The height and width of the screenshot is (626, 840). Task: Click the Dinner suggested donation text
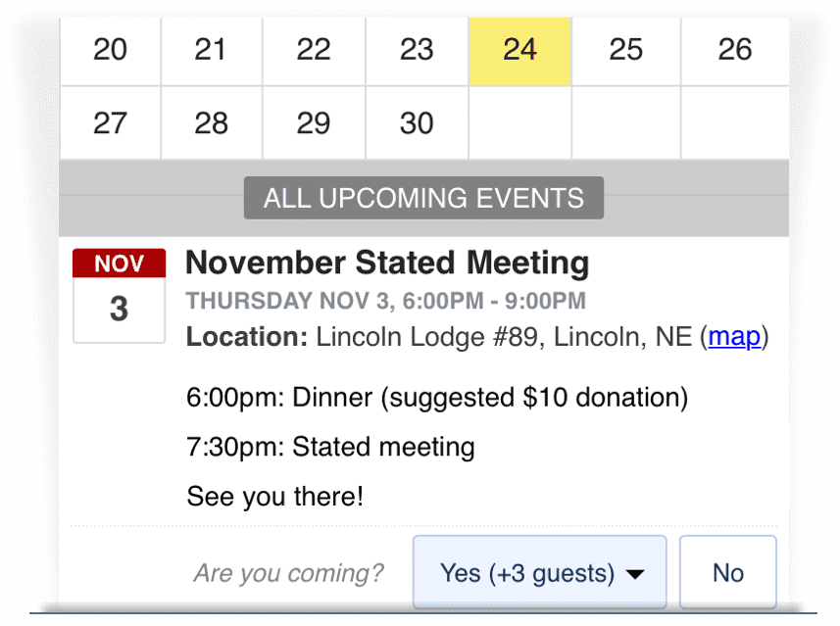click(x=437, y=398)
